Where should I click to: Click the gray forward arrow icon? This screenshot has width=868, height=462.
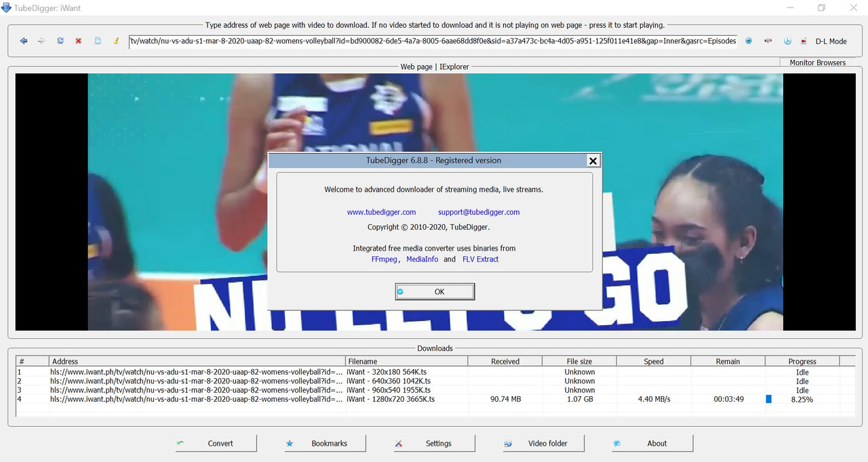pyautogui.click(x=41, y=41)
